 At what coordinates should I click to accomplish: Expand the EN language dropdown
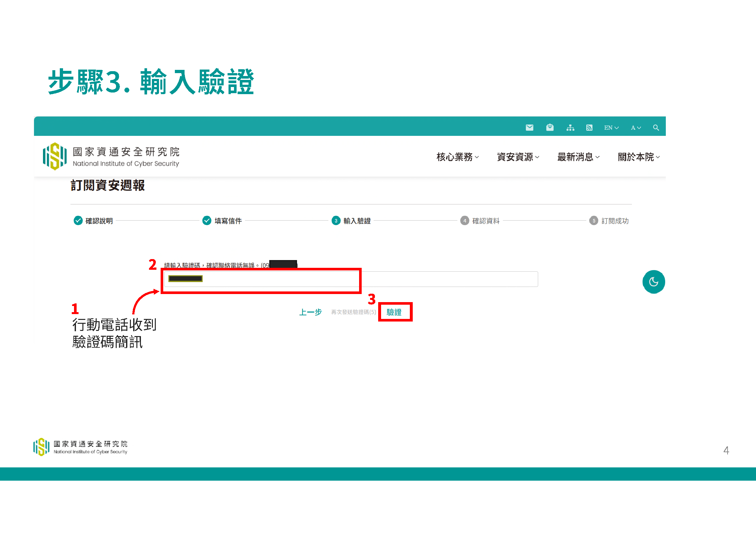[x=612, y=127]
